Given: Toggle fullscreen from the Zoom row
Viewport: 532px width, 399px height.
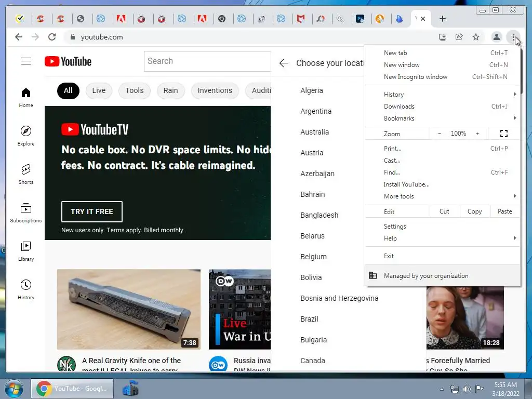Looking at the screenshot, I should (504, 134).
